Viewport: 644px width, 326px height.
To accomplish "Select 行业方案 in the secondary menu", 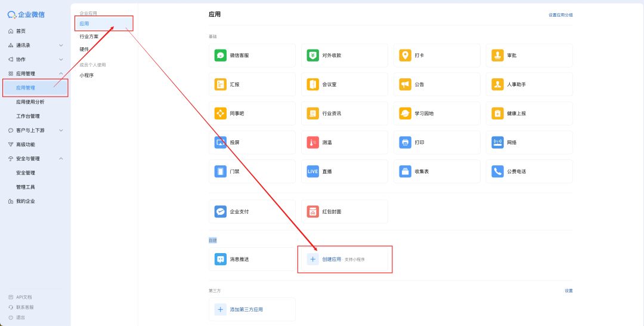I will (89, 36).
